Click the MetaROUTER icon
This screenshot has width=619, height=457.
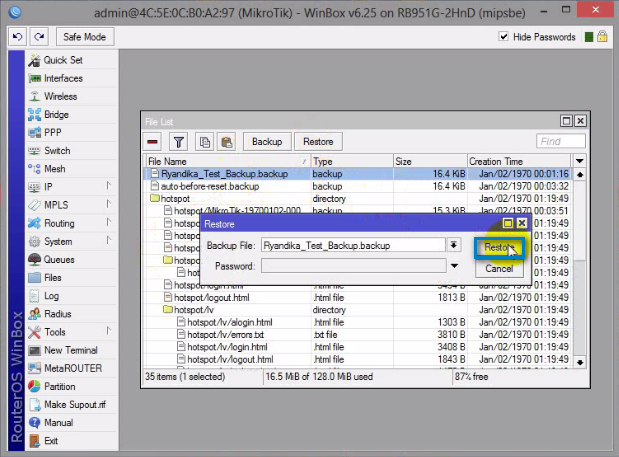[34, 368]
